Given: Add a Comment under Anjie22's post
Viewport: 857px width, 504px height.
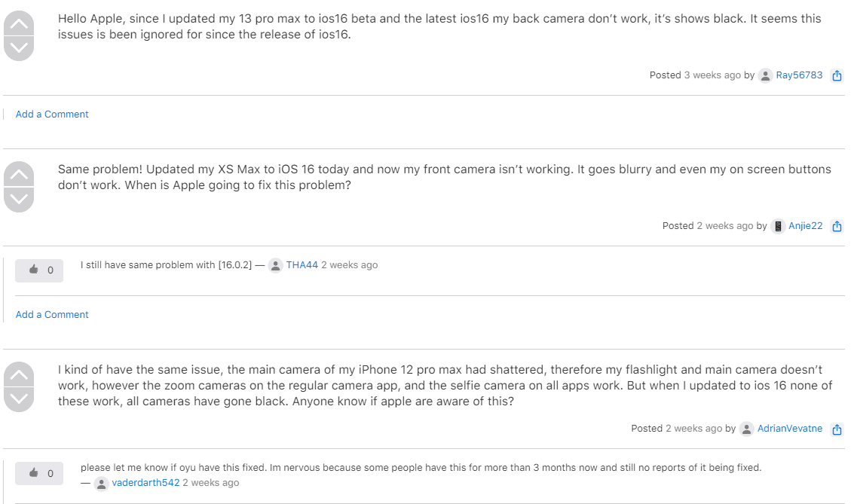Looking at the screenshot, I should point(52,314).
